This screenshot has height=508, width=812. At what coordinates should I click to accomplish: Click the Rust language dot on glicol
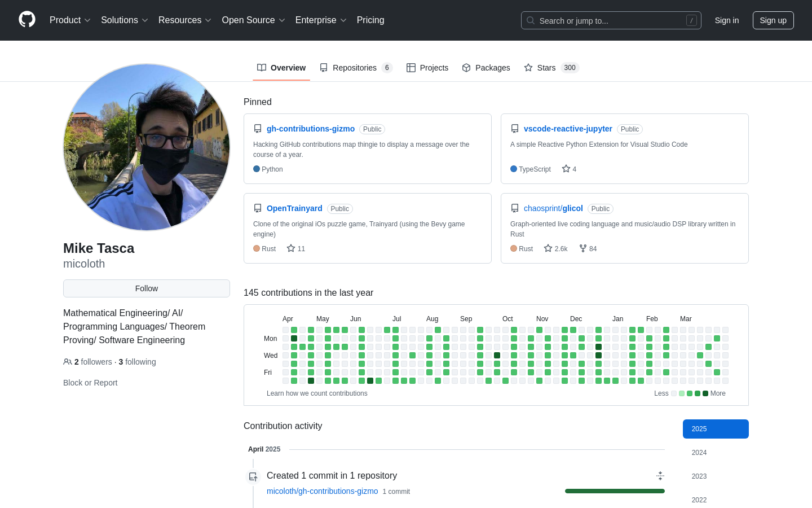click(514, 248)
